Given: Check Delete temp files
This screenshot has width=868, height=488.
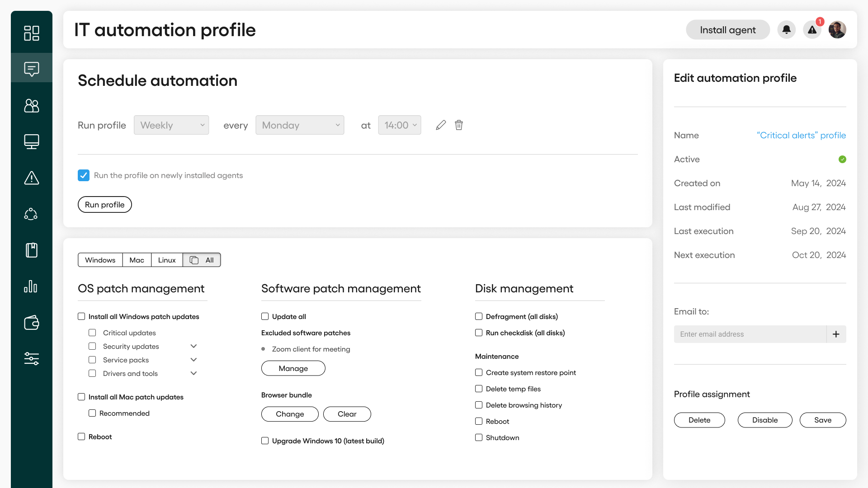Looking at the screenshot, I should [479, 389].
